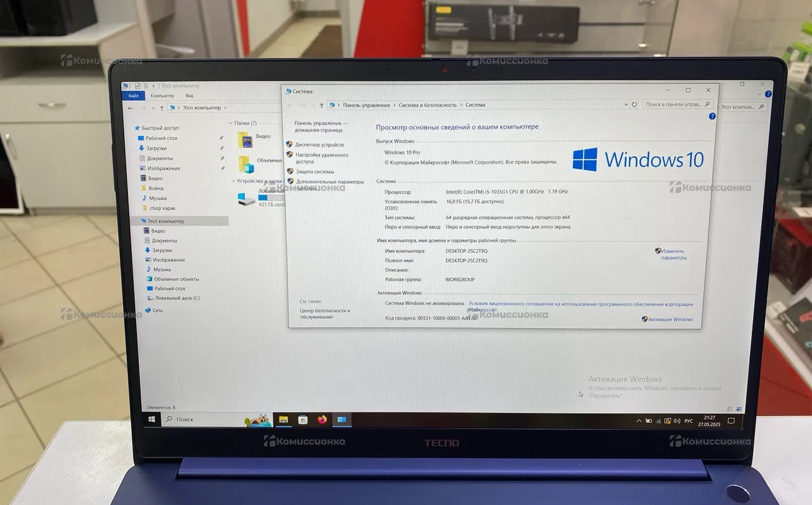
Task: Click the help icon in System window
Action: click(x=712, y=117)
